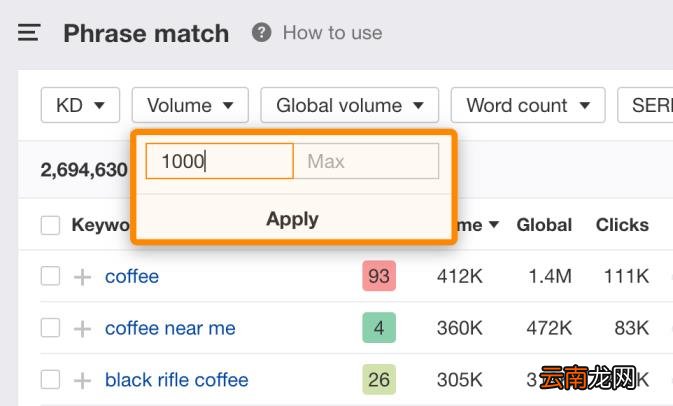Click the green KD badge showing 4
This screenshot has height=406, width=673.
click(379, 327)
